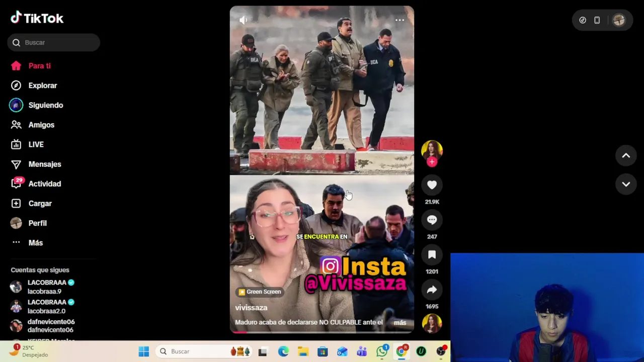Open the video creator's avatar
Image resolution: width=644 pixels, height=362 pixels.
(x=432, y=150)
